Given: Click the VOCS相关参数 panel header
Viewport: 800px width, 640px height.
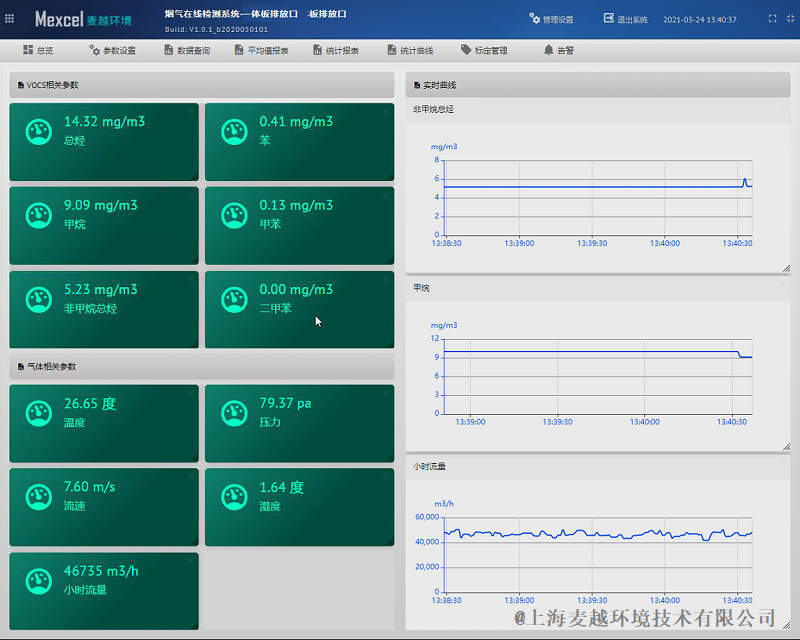Looking at the screenshot, I should click(202, 85).
